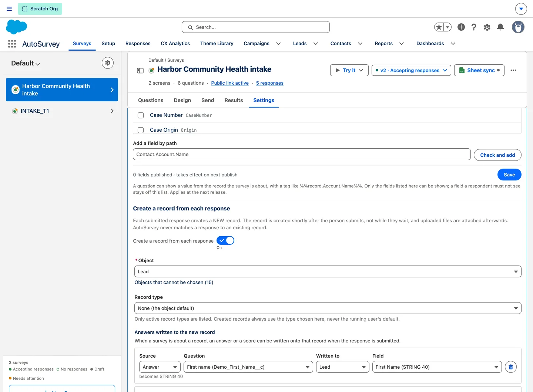The height and width of the screenshot is (392, 533).
Task: Select the Settings tab
Action: click(x=264, y=100)
